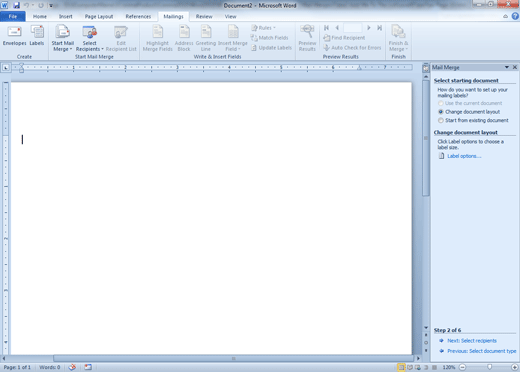
Task: Click the zoom in plus button
Action: click(515, 367)
